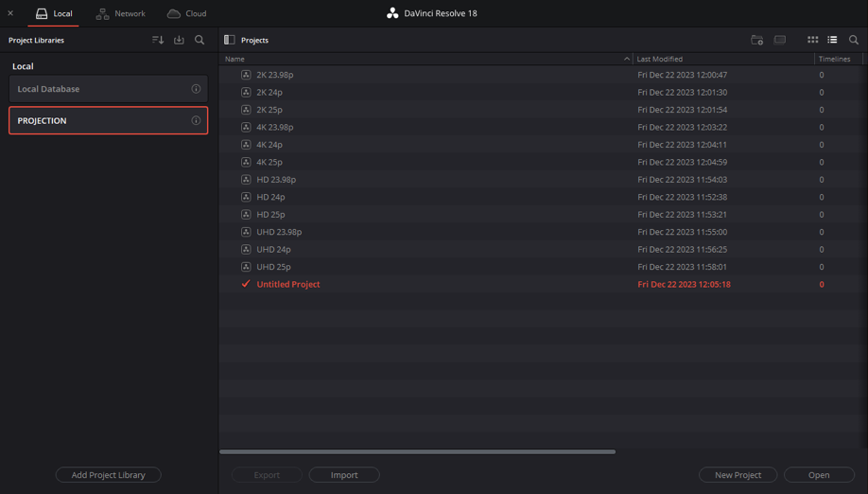The image size is (868, 494).
Task: Open projects search magnifier icon
Action: coord(854,40)
